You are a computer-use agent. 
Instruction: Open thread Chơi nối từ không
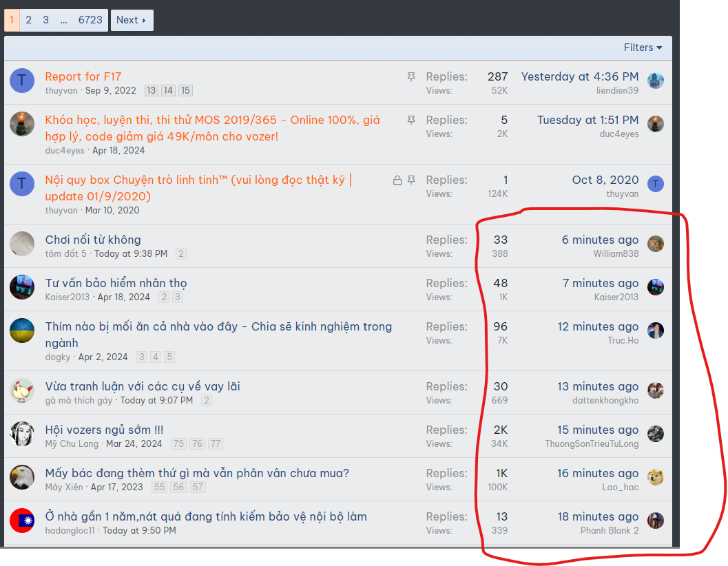(x=93, y=240)
